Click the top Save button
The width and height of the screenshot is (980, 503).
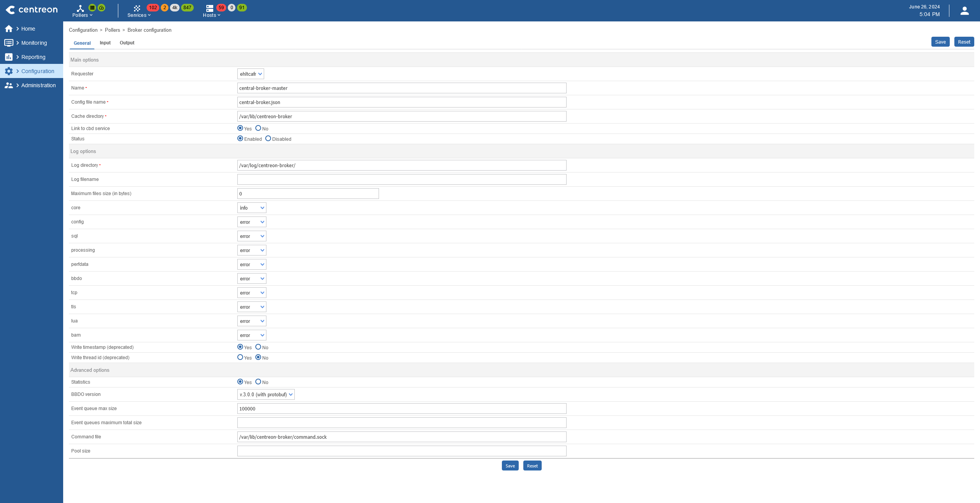[940, 42]
